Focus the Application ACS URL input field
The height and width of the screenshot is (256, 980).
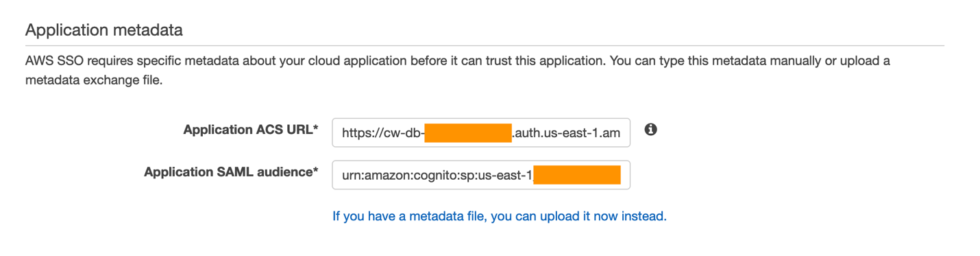click(x=481, y=132)
